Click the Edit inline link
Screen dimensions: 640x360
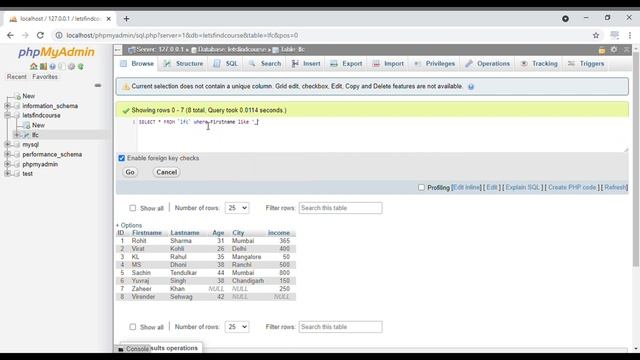467,187
